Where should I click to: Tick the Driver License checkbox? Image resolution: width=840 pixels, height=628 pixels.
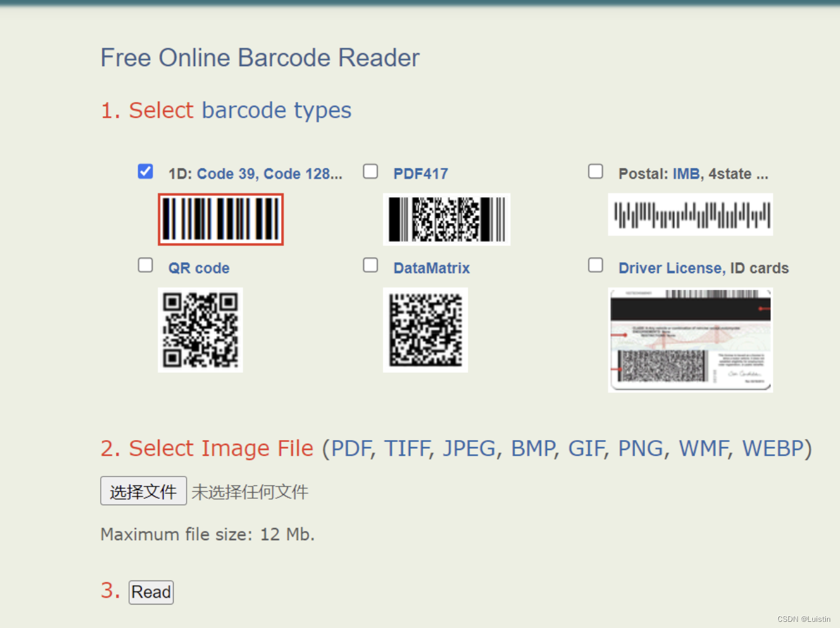(x=595, y=265)
